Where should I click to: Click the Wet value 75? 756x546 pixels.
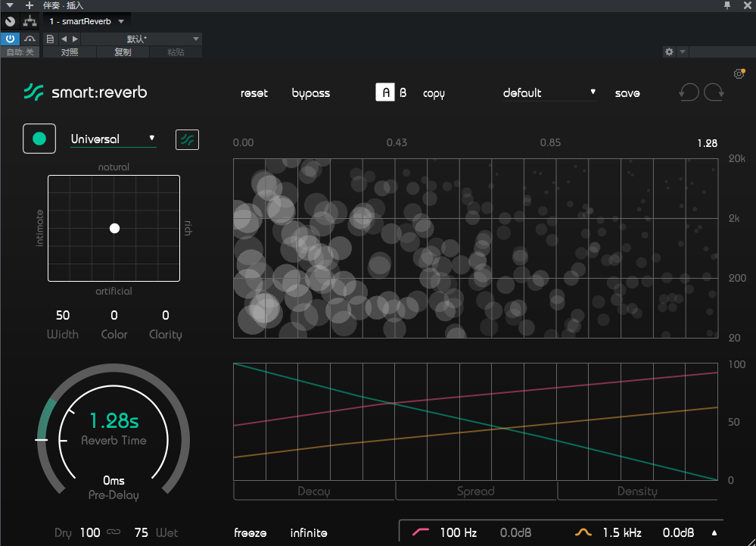(142, 532)
